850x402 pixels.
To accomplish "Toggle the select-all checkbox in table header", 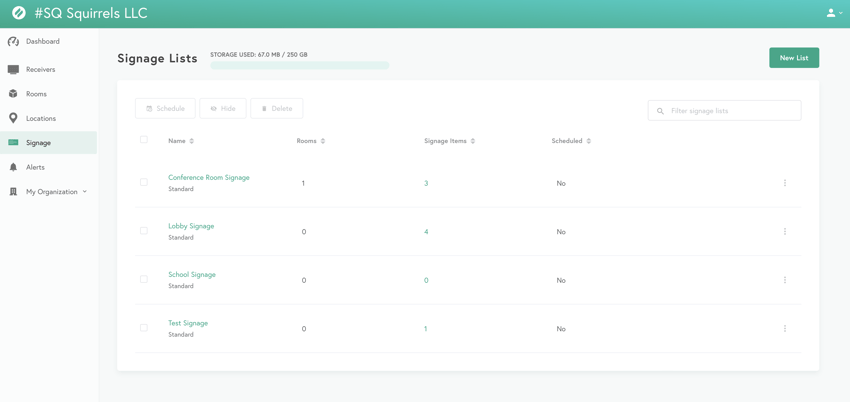I will (144, 140).
